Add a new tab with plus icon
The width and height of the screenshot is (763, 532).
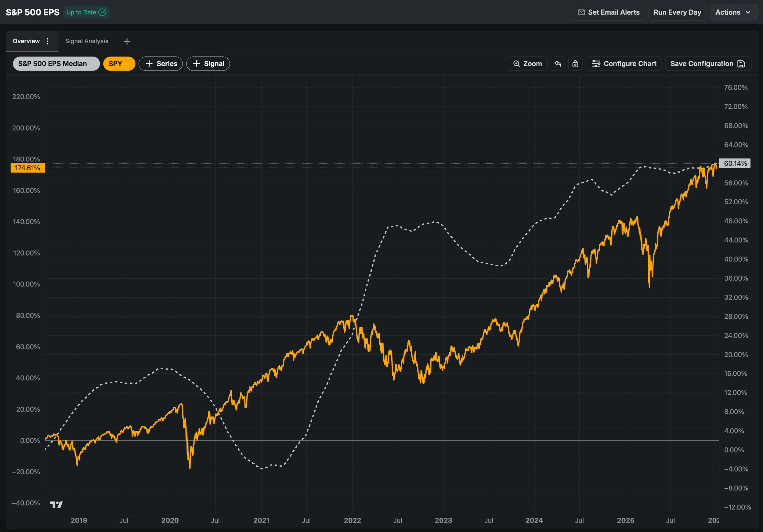127,41
